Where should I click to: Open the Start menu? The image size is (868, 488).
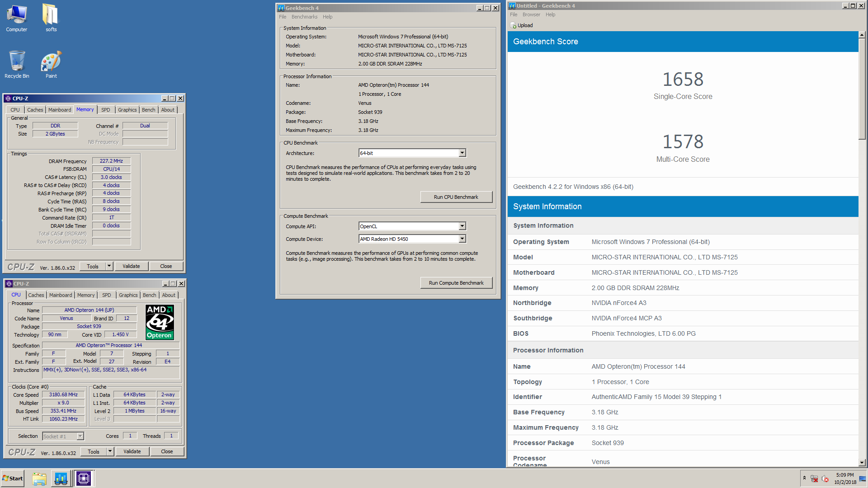point(13,479)
